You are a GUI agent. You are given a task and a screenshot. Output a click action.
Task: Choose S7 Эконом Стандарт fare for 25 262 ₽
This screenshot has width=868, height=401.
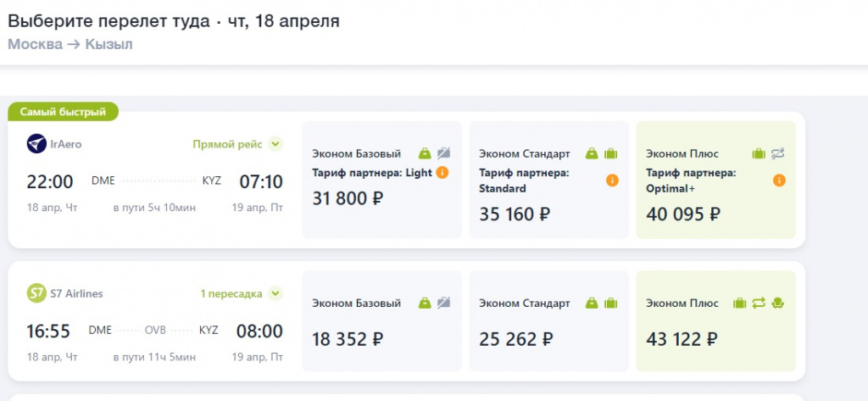click(x=549, y=320)
